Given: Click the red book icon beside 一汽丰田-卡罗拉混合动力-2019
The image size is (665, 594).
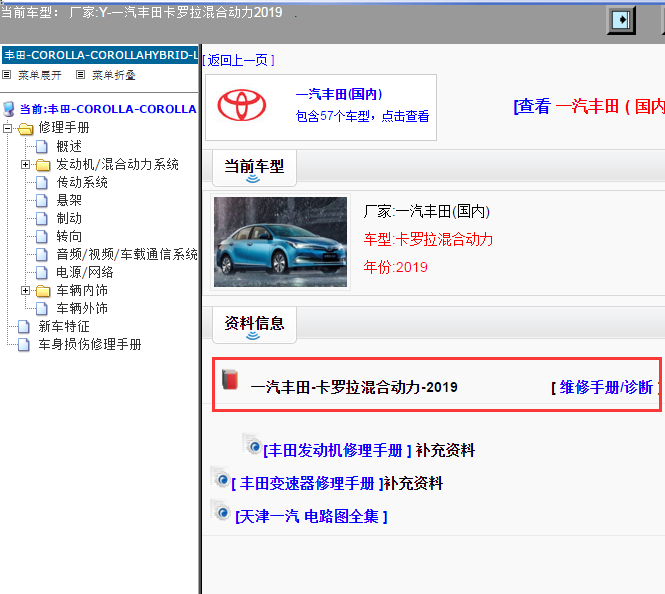Looking at the screenshot, I should coord(230,379).
